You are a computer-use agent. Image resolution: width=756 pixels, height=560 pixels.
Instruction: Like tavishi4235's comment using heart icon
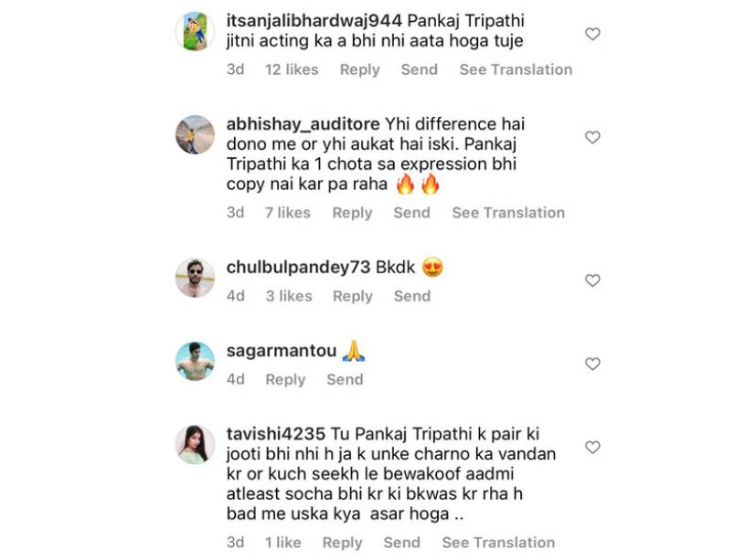[592, 448]
